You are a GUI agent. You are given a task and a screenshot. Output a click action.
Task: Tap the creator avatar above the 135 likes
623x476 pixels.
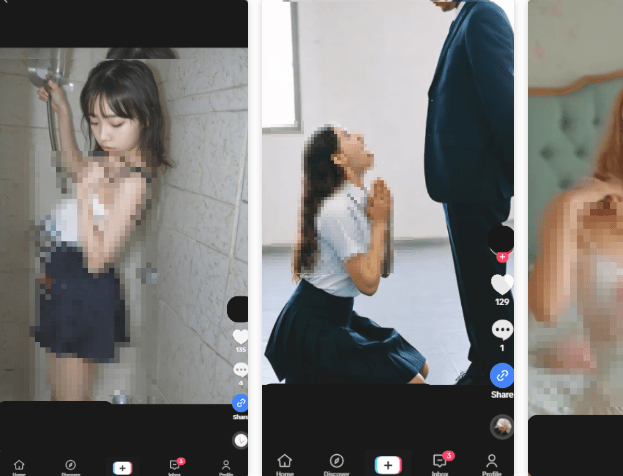coord(238,309)
